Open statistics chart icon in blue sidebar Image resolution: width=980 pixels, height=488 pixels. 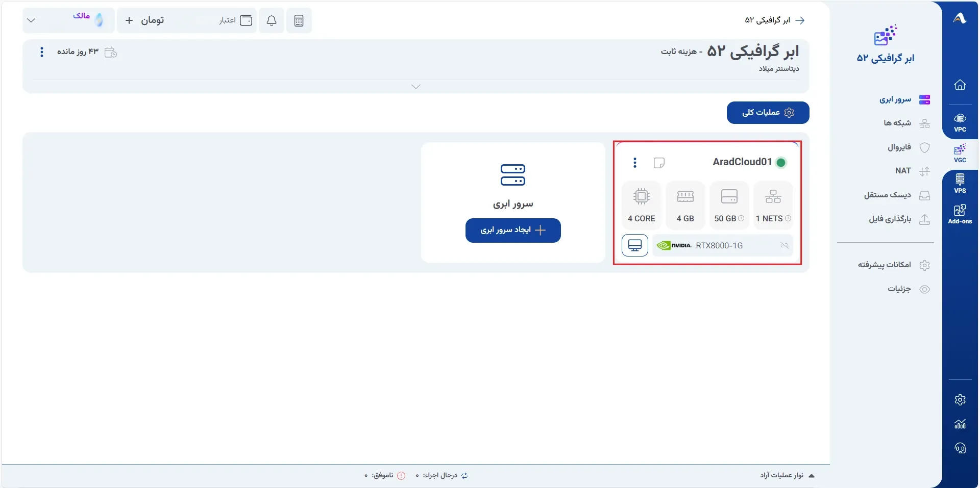click(x=960, y=424)
